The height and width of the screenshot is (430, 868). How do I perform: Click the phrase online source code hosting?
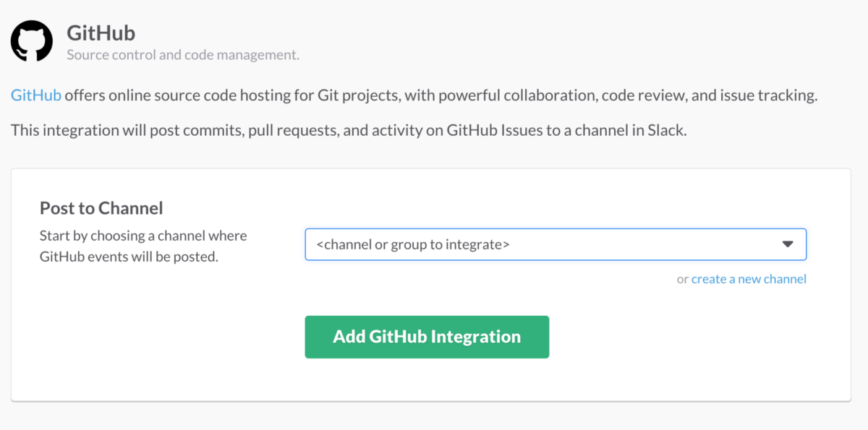(x=184, y=95)
